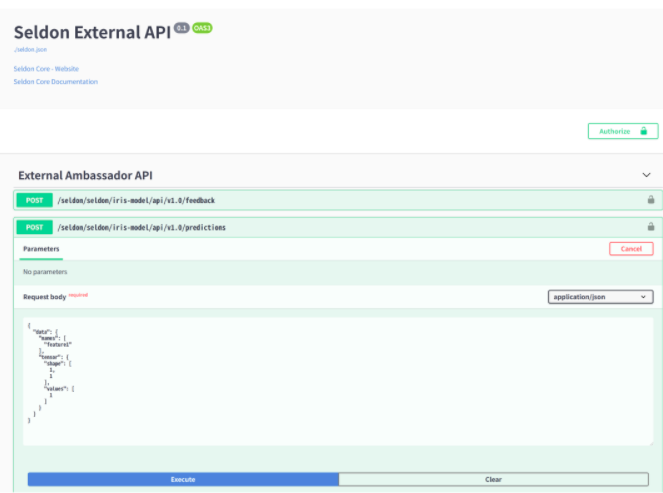Click the Seldon External API title

coord(92,32)
